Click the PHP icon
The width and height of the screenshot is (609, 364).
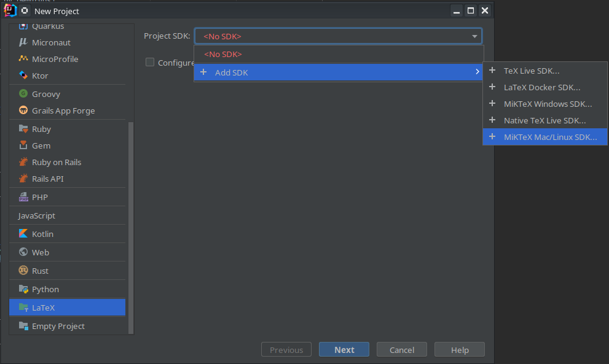23,197
